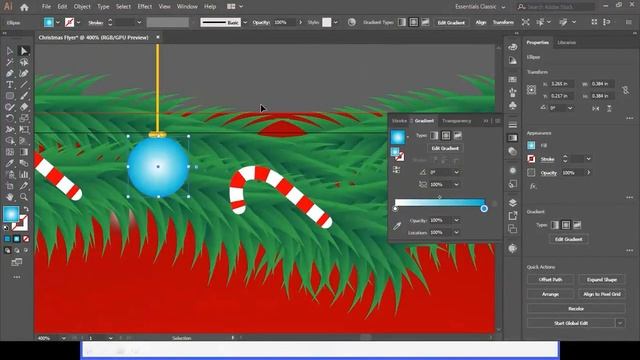Select the Column Graph tool
Image resolution: width=640 pixels, height=360 pixels.
coord(24,175)
